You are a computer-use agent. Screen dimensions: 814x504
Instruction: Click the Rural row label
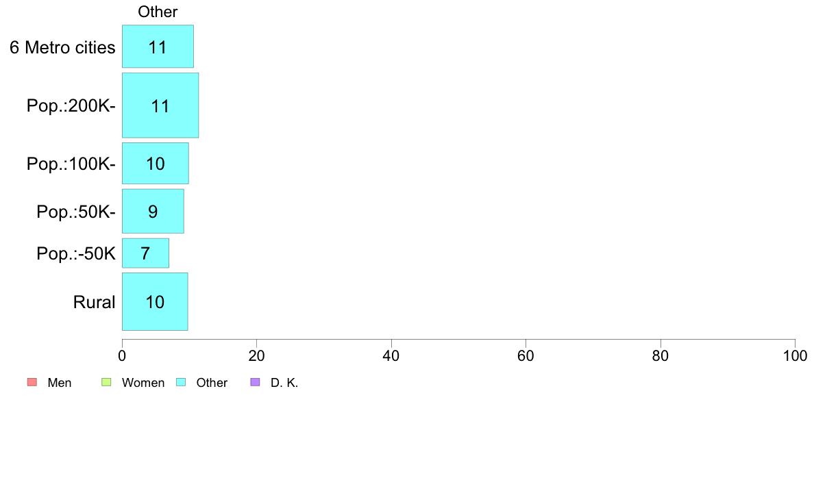point(94,302)
